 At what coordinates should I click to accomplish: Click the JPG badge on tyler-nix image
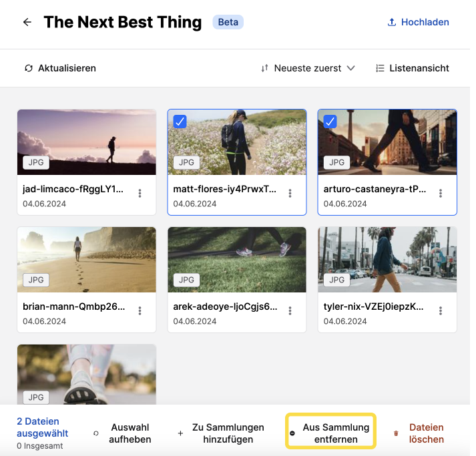(x=336, y=280)
